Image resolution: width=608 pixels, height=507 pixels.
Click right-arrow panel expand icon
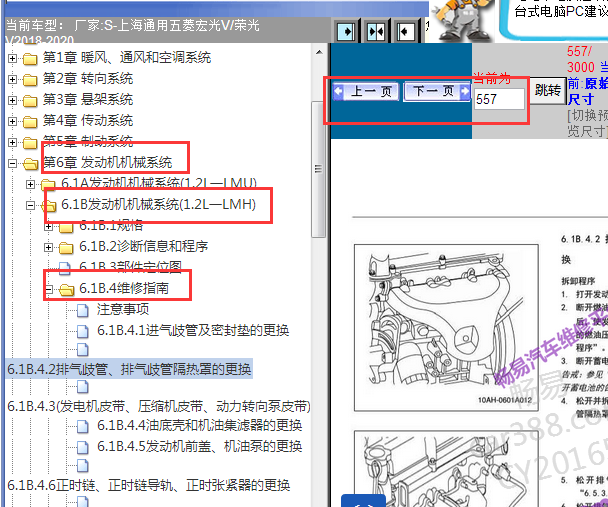click(346, 31)
